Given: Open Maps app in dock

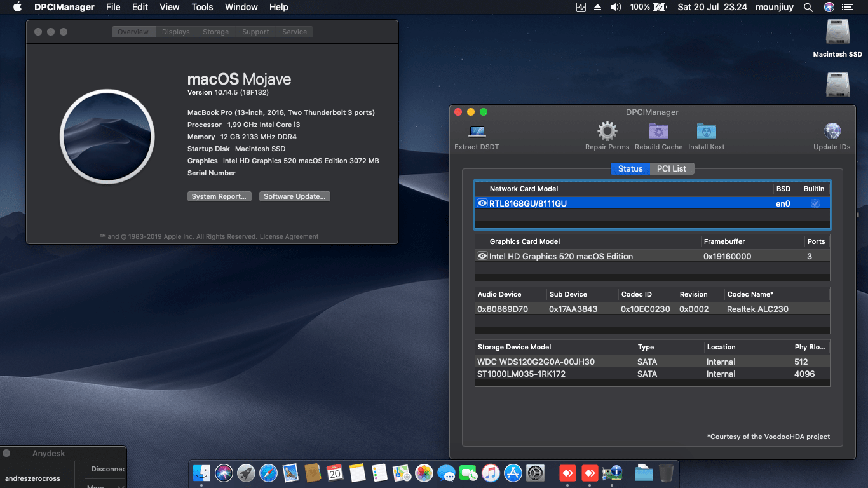Looking at the screenshot, I should pyautogui.click(x=402, y=473).
